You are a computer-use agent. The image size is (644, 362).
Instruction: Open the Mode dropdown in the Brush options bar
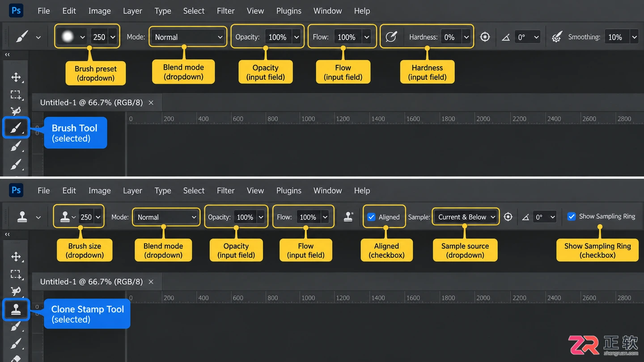(188, 37)
